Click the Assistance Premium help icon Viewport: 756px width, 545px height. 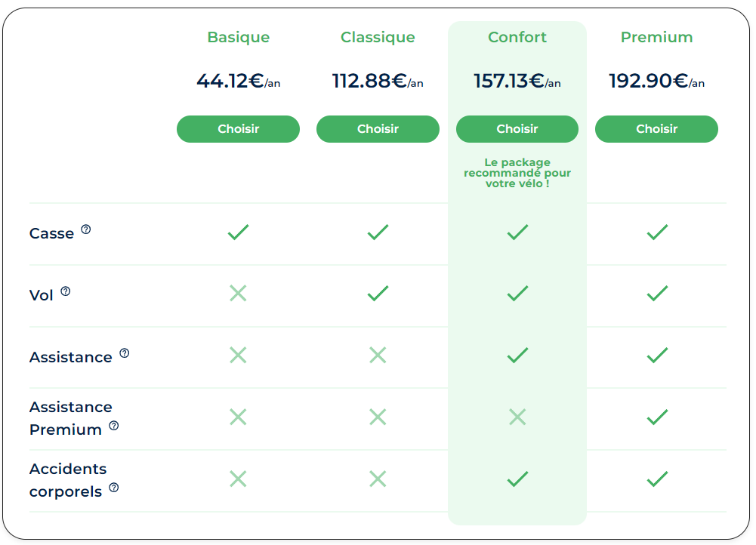coord(114,426)
